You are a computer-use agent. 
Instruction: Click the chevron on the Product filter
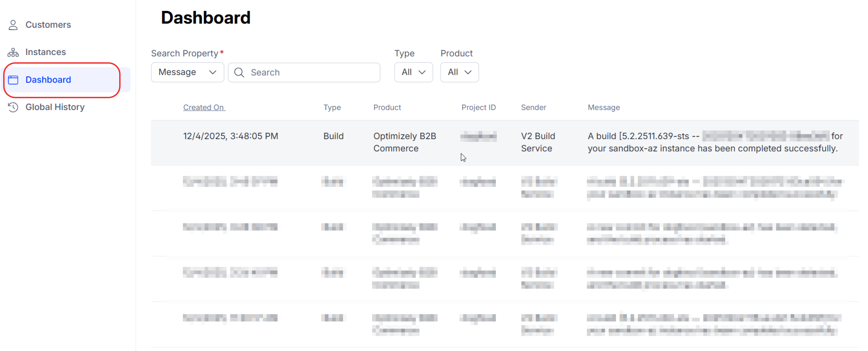(468, 72)
